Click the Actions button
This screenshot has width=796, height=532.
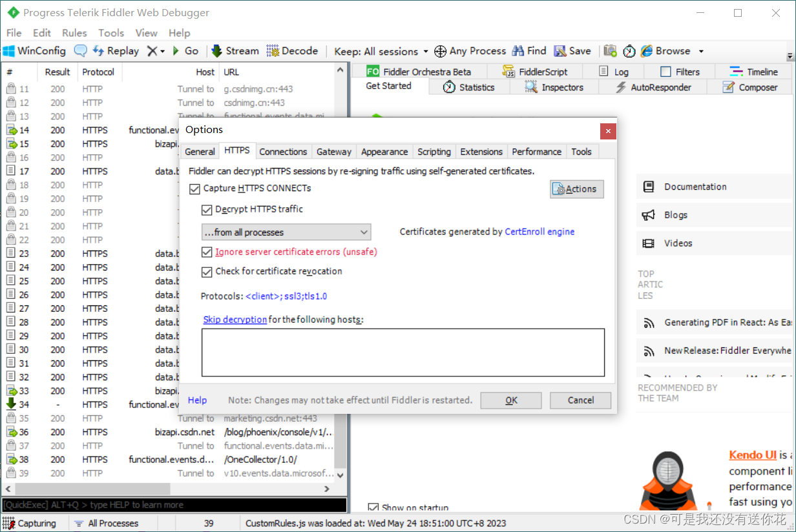coord(576,189)
